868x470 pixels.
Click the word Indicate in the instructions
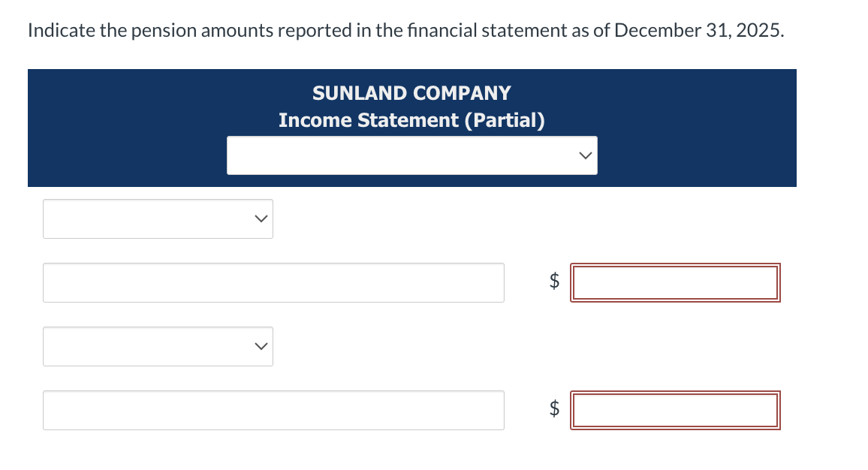coord(61,32)
